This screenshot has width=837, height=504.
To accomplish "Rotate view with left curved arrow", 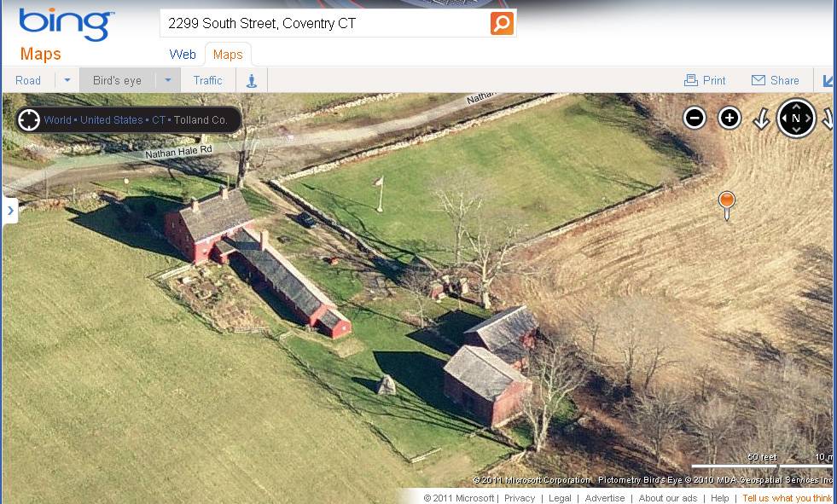I will pos(762,119).
